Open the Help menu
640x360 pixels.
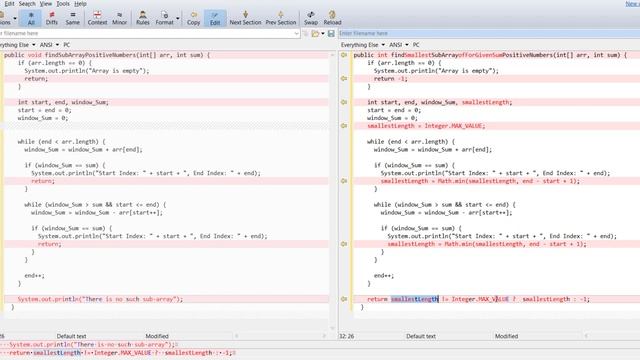point(80,4)
